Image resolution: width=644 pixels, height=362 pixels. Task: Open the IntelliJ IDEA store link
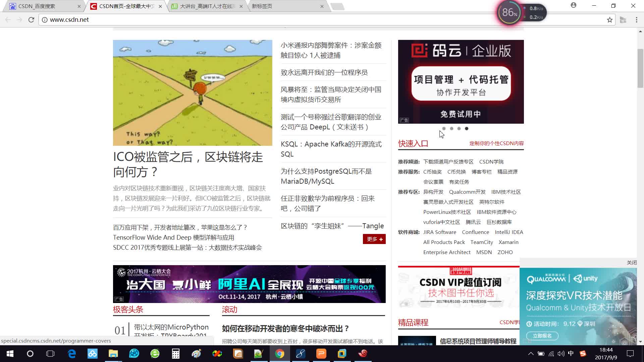(x=509, y=232)
